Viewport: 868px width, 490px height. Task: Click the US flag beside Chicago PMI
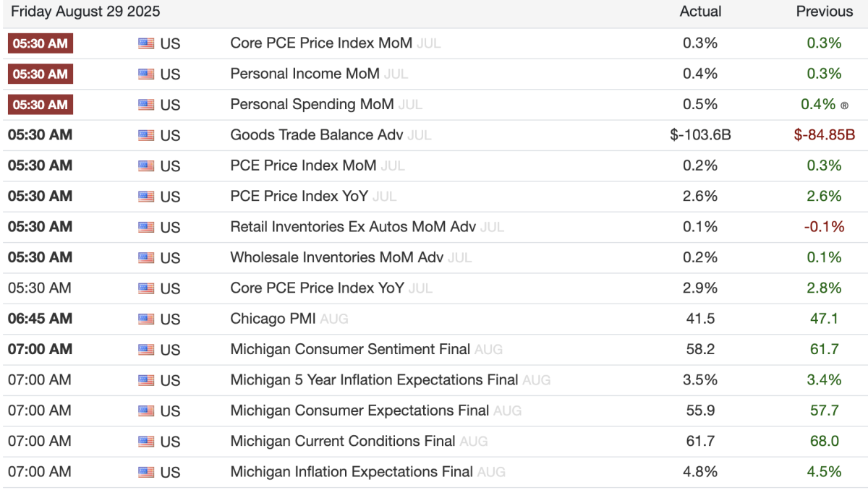146,319
